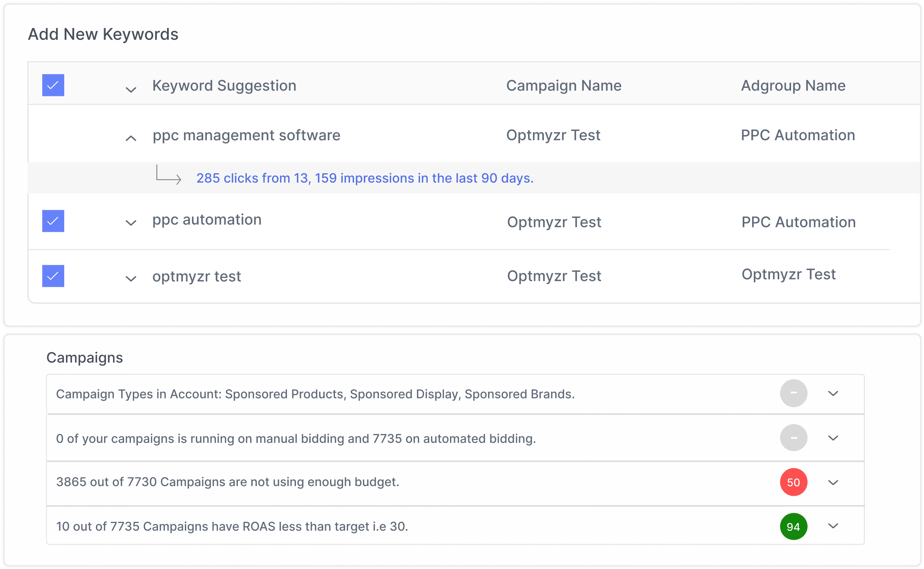
Task: Click gray badge on Campaign Types row
Action: (x=793, y=393)
